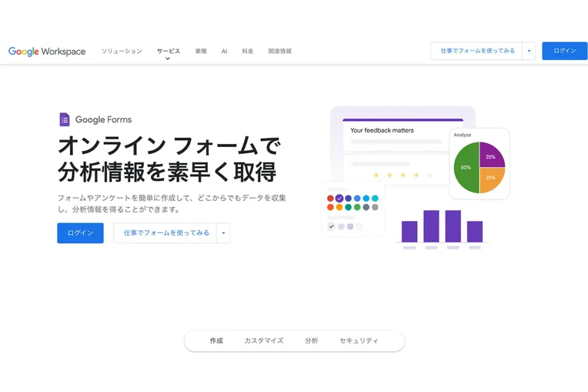Open the サービス menu
Viewport: 588px width, 392px height.
168,51
